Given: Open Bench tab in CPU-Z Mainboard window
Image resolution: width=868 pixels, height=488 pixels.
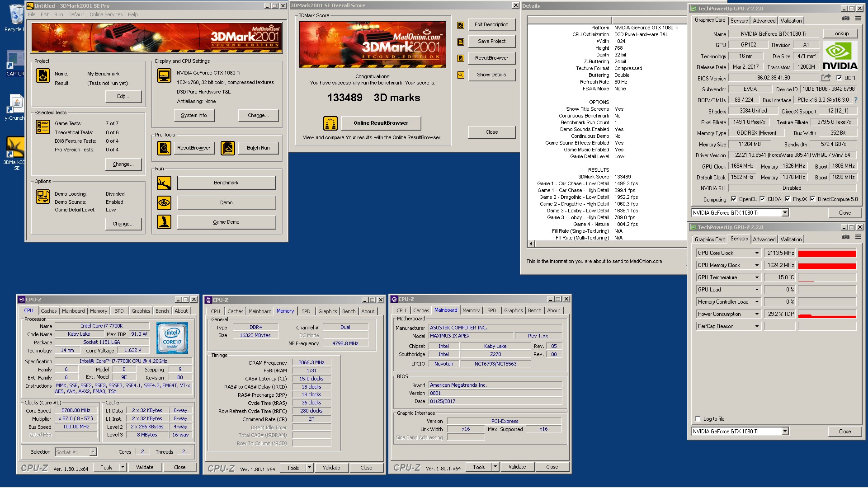Looking at the screenshot, I should (x=534, y=310).
